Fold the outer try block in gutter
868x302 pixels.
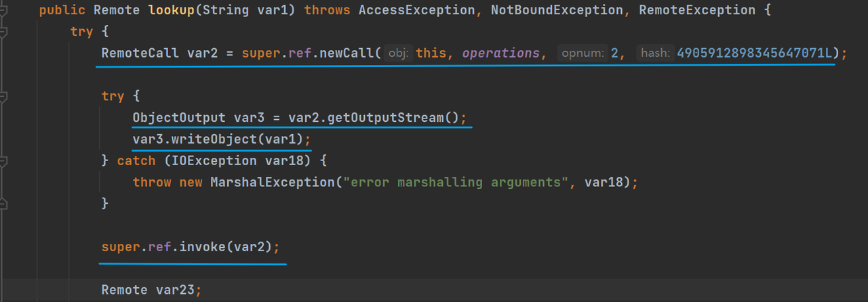5,32
